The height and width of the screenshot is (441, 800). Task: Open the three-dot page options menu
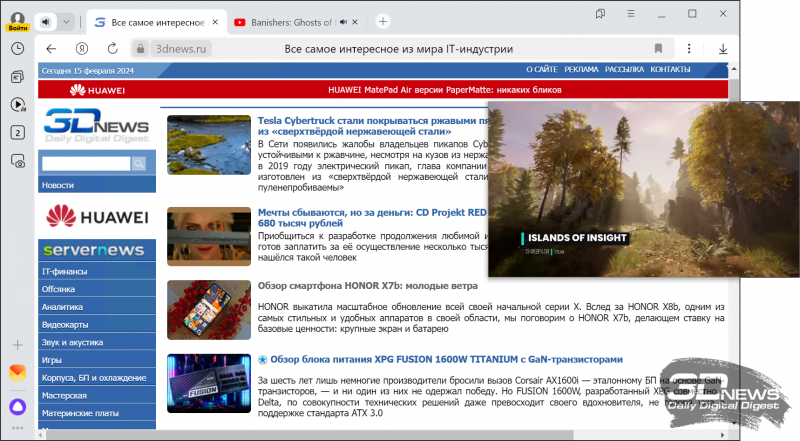point(687,48)
